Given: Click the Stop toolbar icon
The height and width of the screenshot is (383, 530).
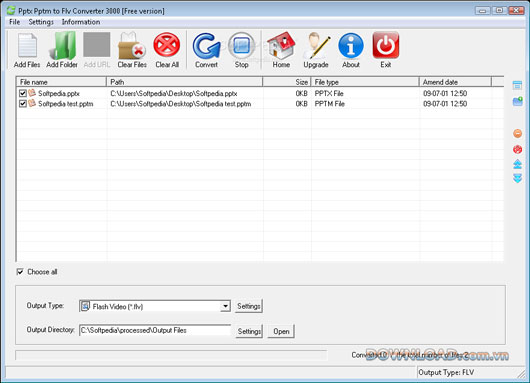Looking at the screenshot, I should [241, 45].
